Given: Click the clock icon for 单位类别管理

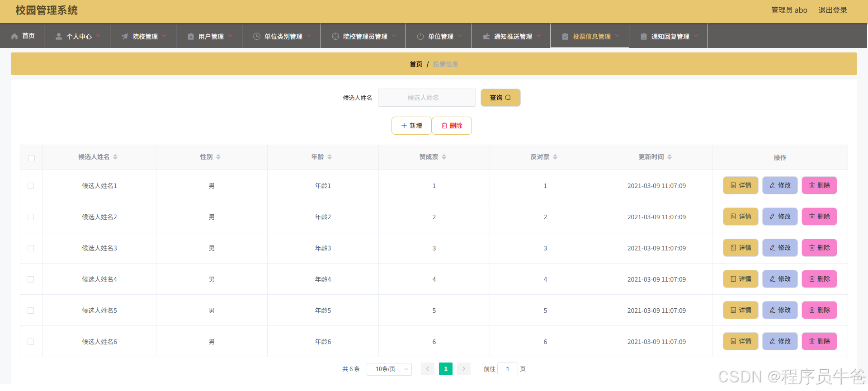Looking at the screenshot, I should coord(257,36).
